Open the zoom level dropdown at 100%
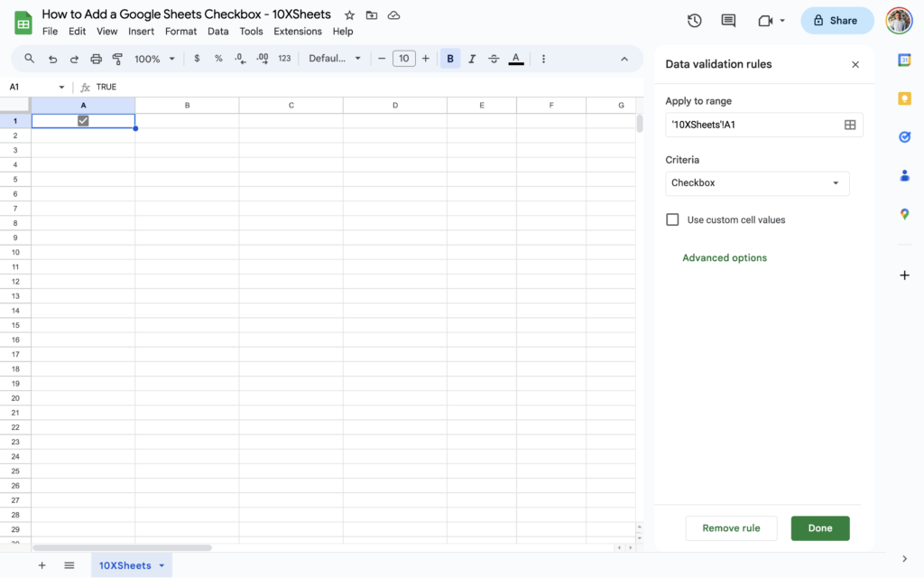924x578 pixels. point(153,58)
